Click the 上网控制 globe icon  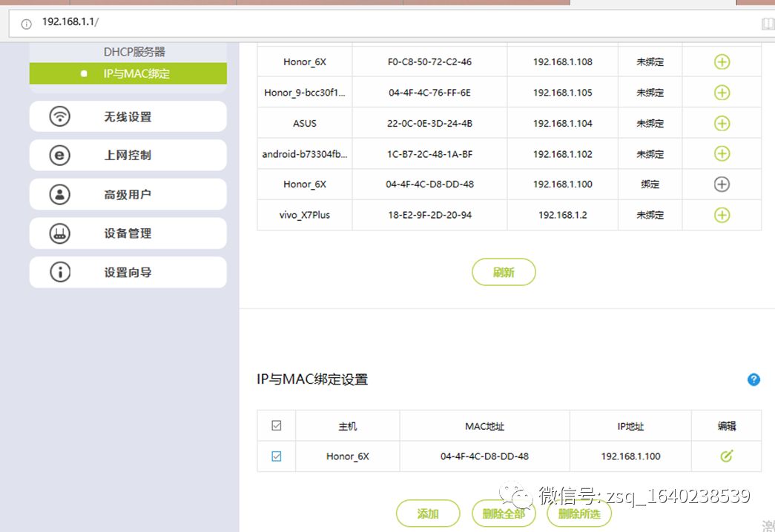pyautogui.click(x=59, y=155)
